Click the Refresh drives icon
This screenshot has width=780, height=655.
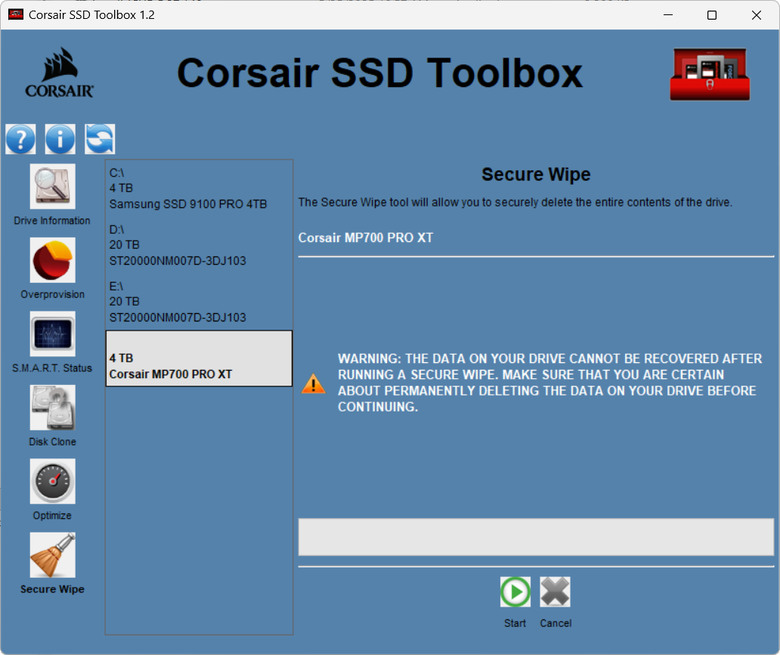[x=100, y=139]
